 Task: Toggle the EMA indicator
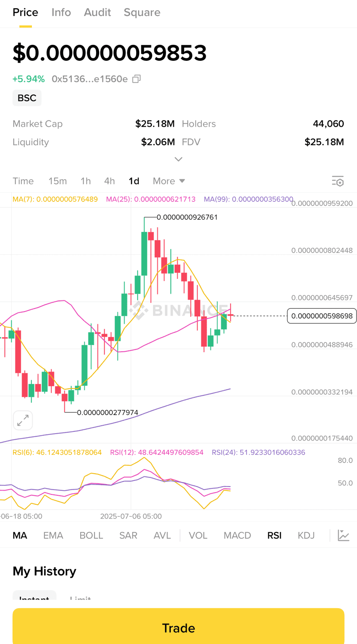[x=53, y=535]
